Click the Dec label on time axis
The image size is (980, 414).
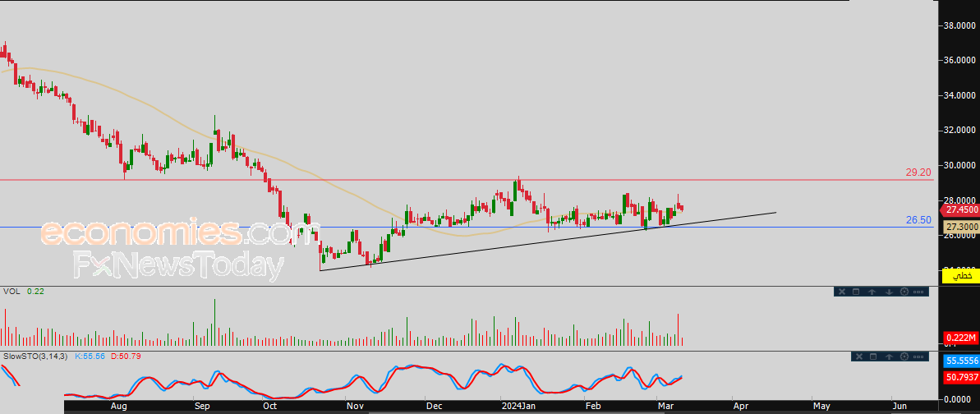click(433, 407)
